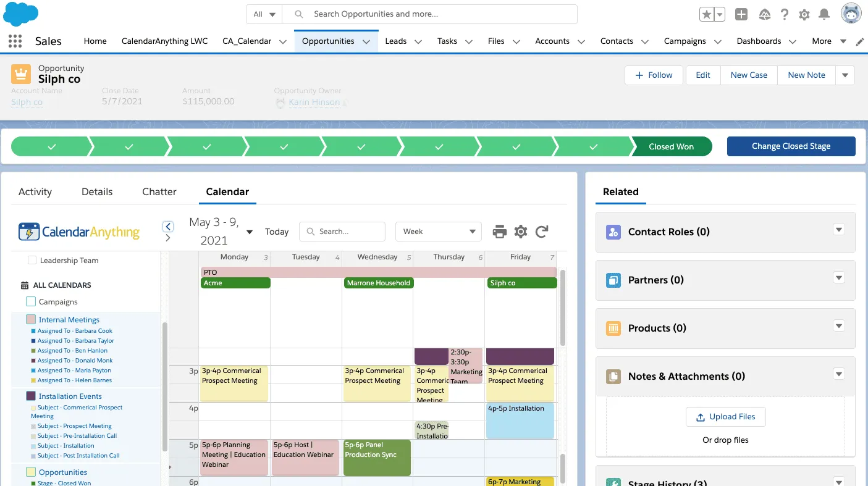
Task: Expand the Opportunities nav tab dropdown arrow
Action: click(366, 42)
